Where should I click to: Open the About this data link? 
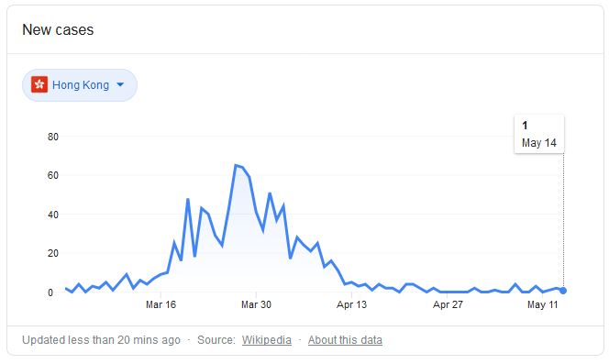click(345, 340)
